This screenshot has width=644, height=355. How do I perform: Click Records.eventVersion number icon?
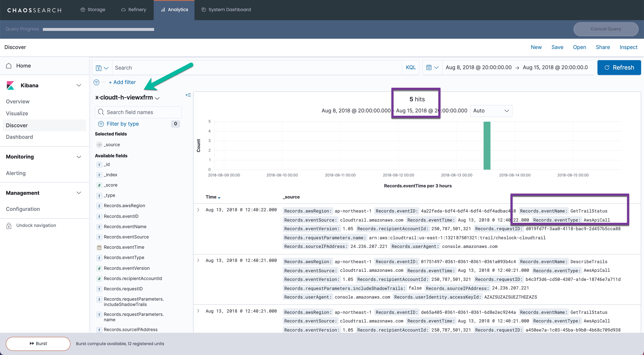coord(99,268)
